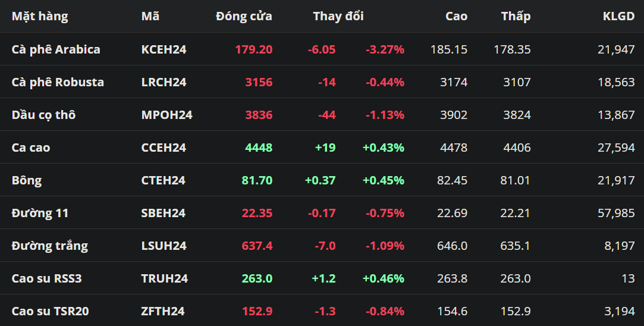
Task: Click the SBEH24 contract code
Action: point(164,213)
